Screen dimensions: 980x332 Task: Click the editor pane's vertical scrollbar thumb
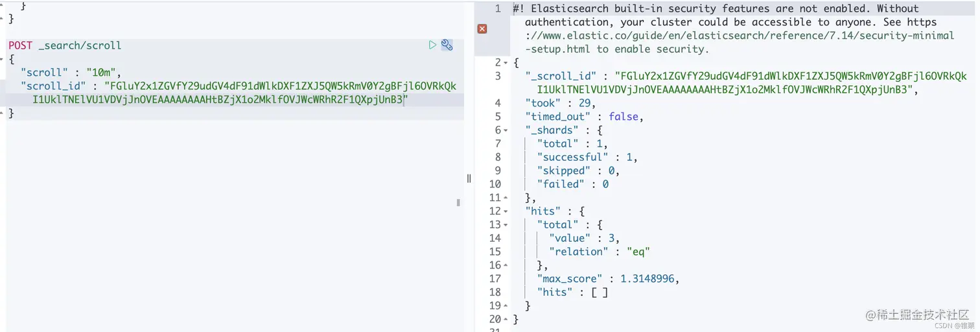coord(458,202)
